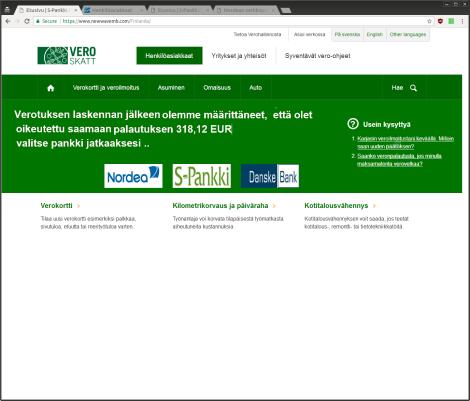This screenshot has height=401, width=470.
Task: Open Yritykset ja yhteisöt section
Action: pyautogui.click(x=239, y=56)
